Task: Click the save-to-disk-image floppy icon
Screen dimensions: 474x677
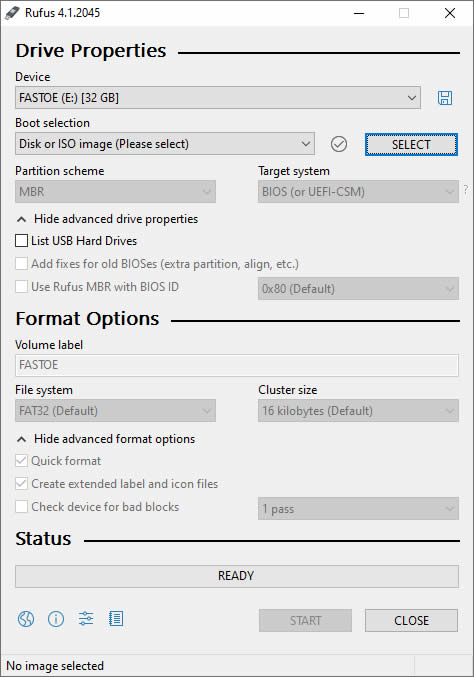Action: [x=445, y=98]
